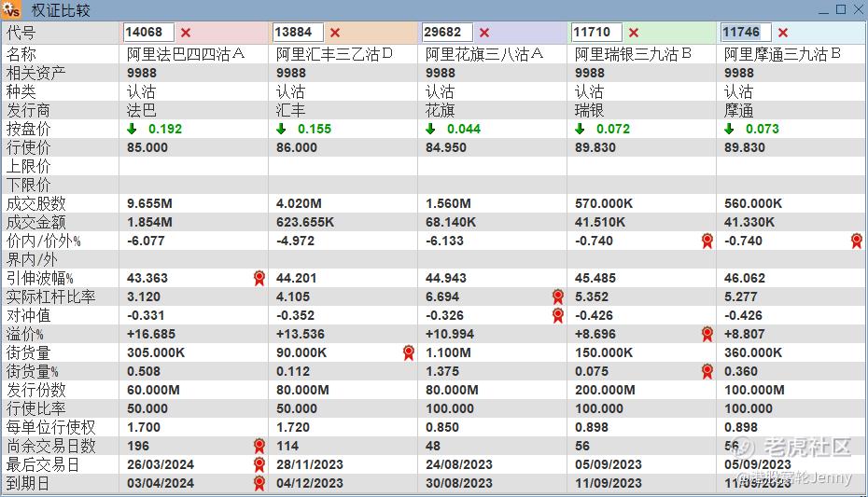The width and height of the screenshot is (868, 497).
Task: Click the ribbon badge beside premium +8.696
Action: (707, 334)
